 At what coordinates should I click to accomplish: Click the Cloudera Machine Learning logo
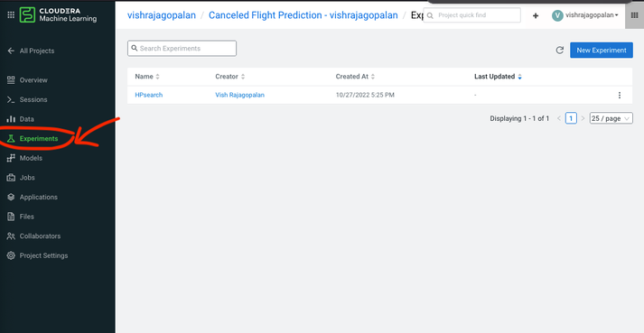tap(59, 14)
